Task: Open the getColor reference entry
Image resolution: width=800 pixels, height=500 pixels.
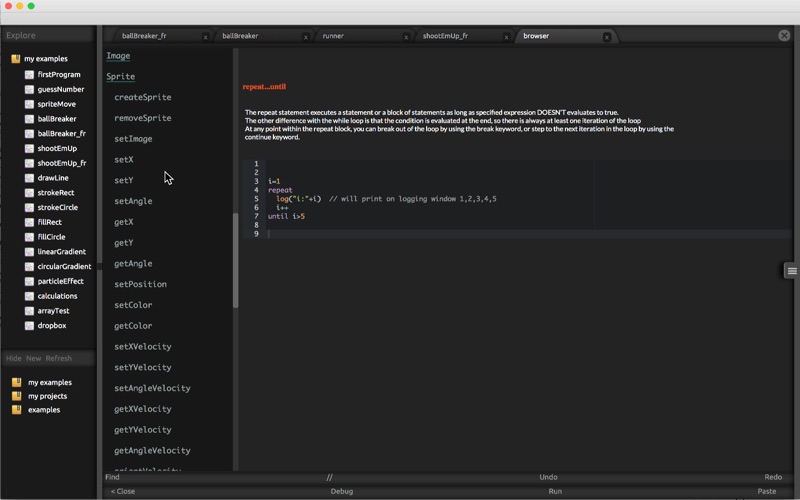Action: point(133,326)
